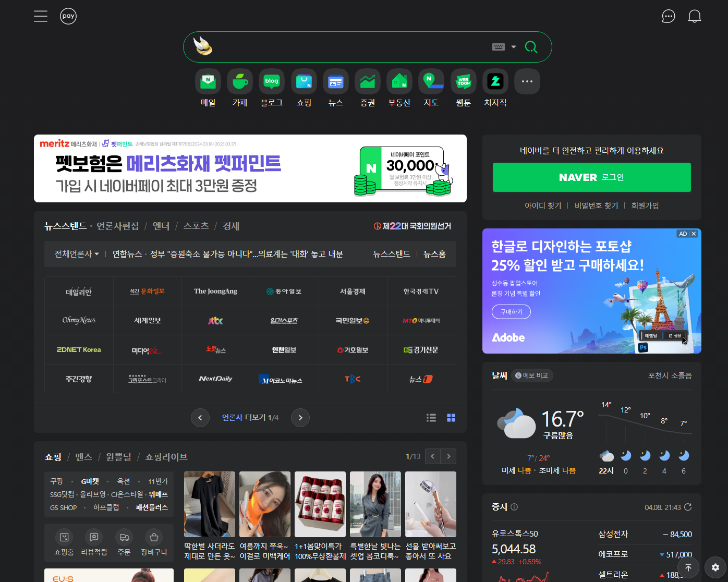
Task: Open the 카페 shortcut icon
Action: [240, 81]
